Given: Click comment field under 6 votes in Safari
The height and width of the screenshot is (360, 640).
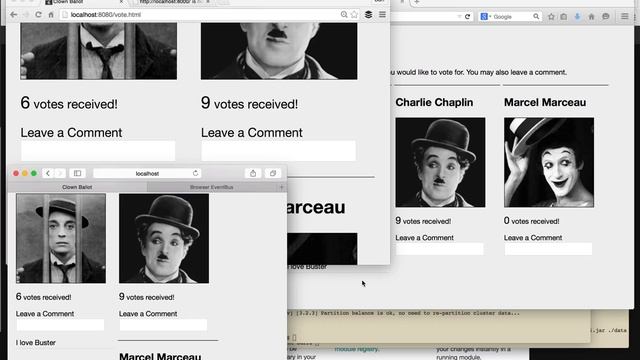Looking at the screenshot, I should point(60,325).
